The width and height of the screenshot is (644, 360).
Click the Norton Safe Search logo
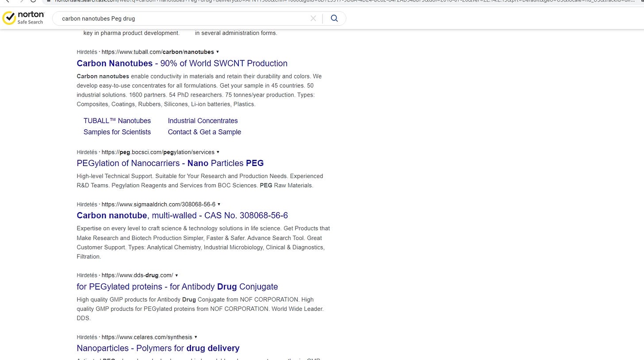(23, 18)
